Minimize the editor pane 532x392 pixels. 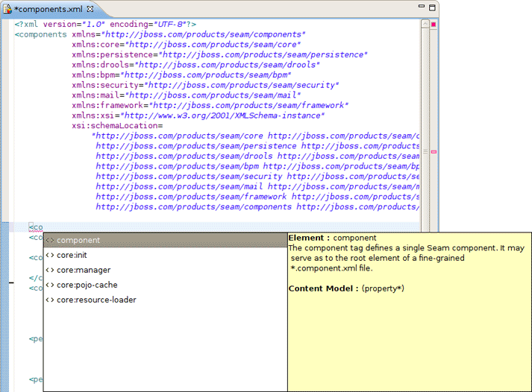click(419, 7)
